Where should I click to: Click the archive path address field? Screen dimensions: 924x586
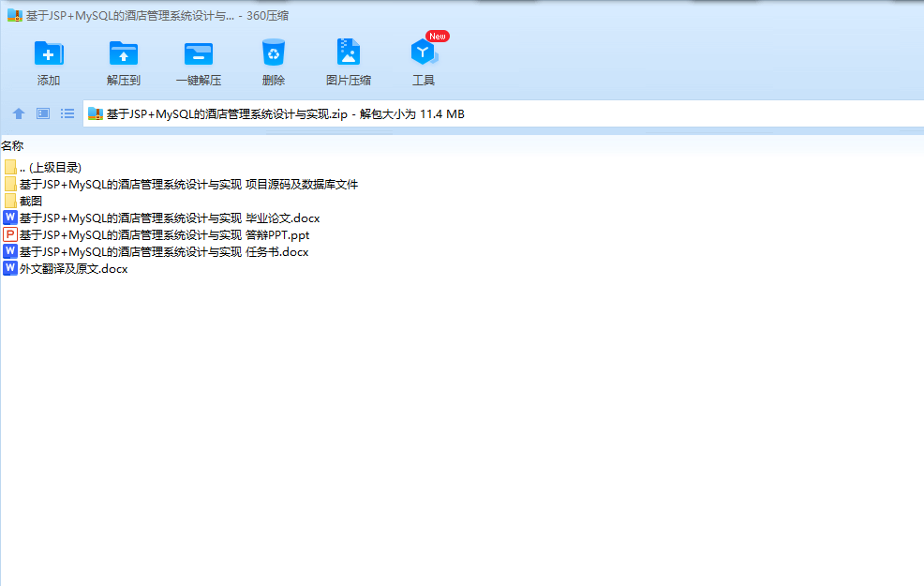(x=503, y=113)
